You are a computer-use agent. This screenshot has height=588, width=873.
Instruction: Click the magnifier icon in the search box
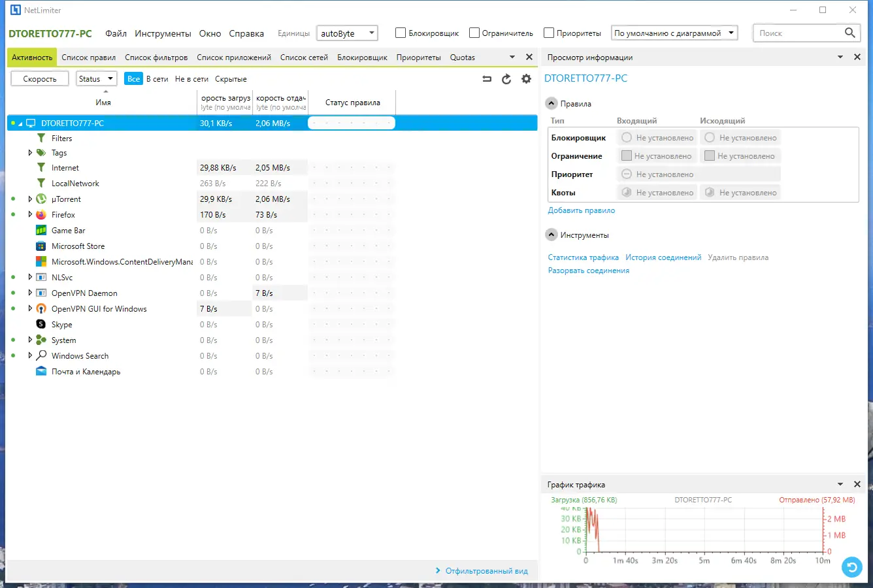point(849,32)
